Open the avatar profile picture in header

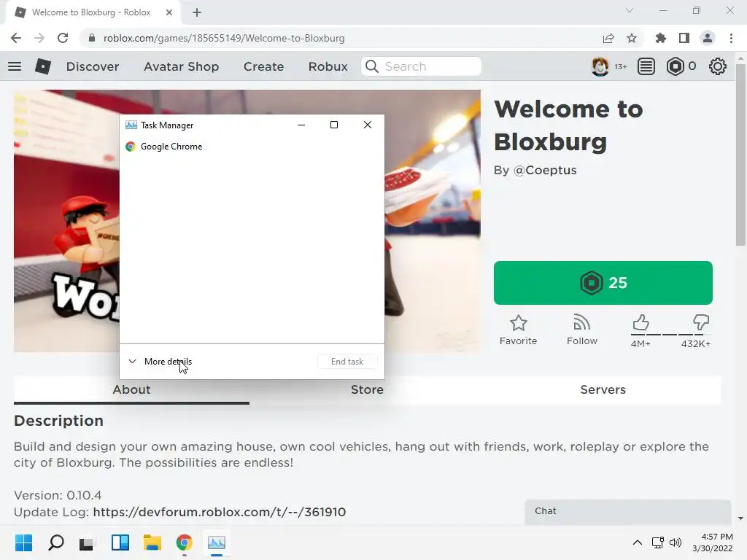coord(600,66)
